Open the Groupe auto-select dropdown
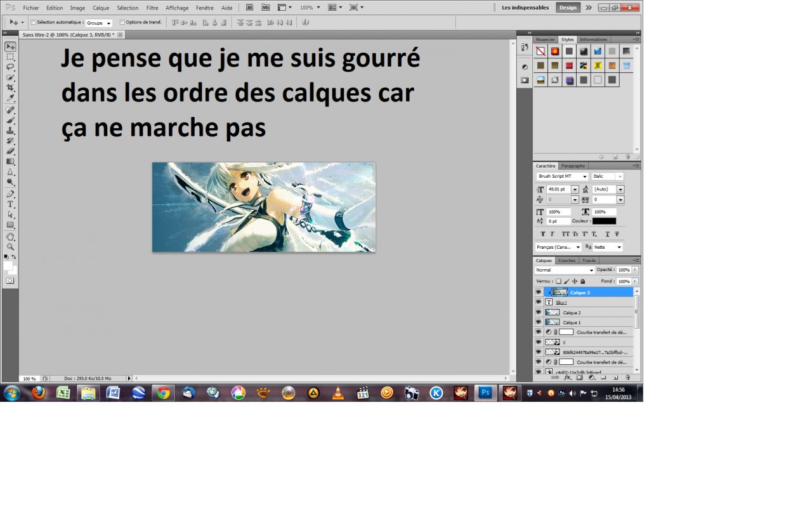 (x=99, y=23)
